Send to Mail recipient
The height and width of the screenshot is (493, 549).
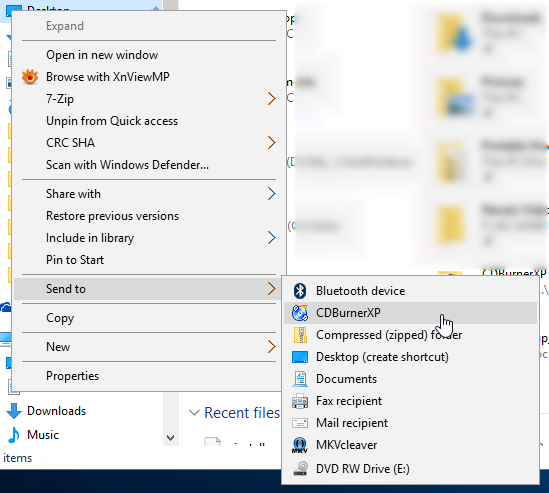410,423
